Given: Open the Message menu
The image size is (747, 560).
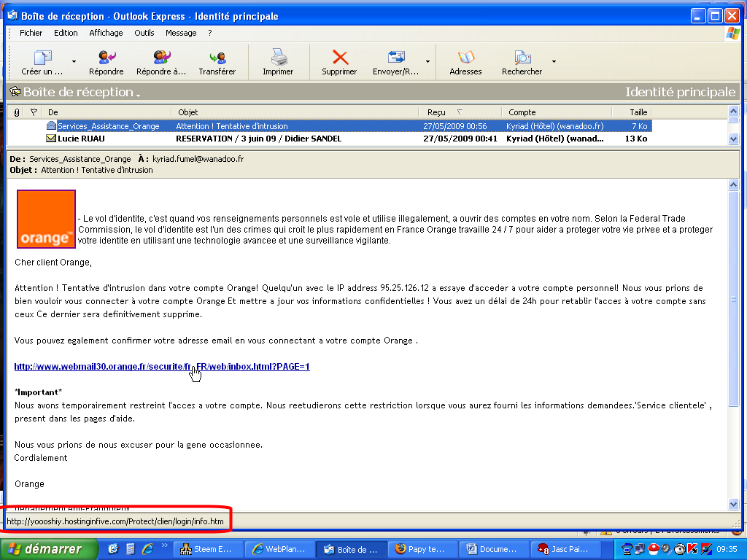Looking at the screenshot, I should [180, 33].
